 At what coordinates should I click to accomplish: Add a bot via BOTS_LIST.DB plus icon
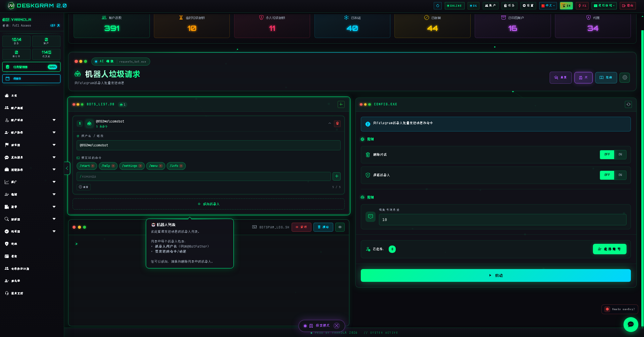[x=341, y=104]
